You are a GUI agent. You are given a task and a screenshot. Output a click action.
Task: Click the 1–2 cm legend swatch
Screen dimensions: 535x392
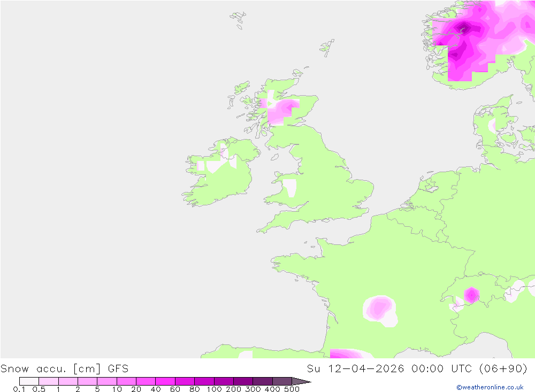pyautogui.click(x=68, y=381)
